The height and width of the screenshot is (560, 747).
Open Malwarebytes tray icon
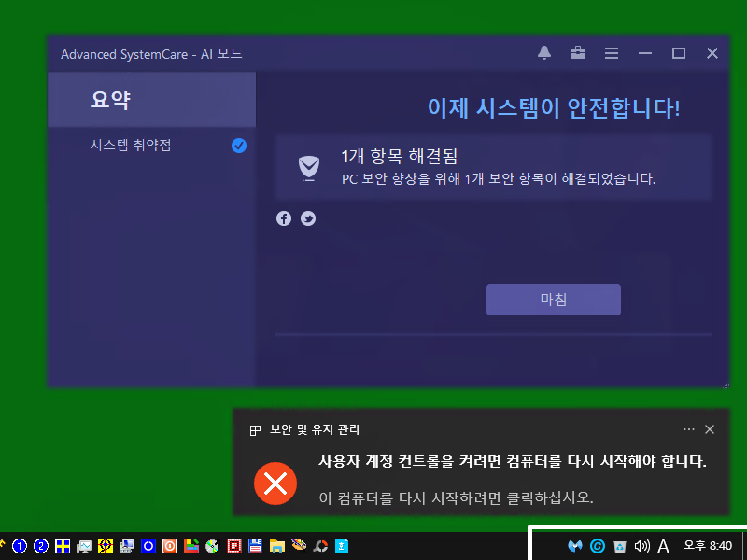coord(575,546)
